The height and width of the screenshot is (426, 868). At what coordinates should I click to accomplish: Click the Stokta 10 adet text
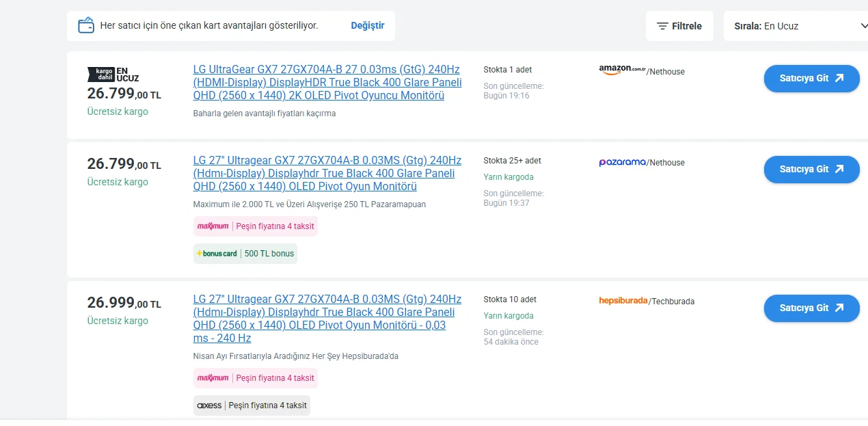click(510, 299)
